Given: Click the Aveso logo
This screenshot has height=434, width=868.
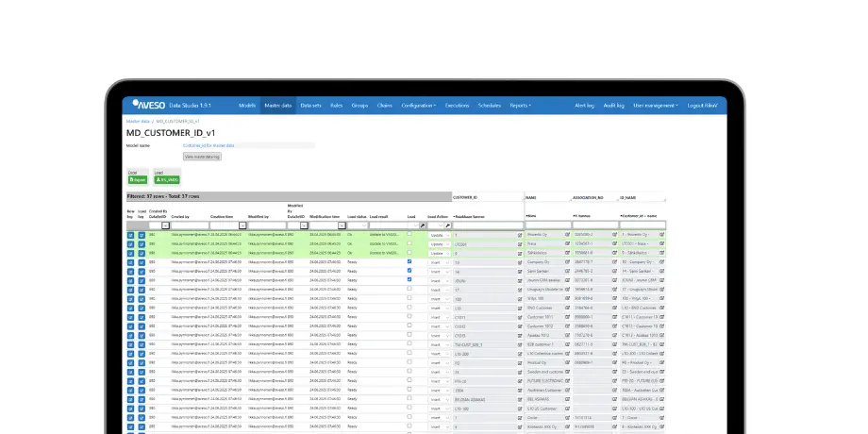Looking at the screenshot, I should 148,105.
